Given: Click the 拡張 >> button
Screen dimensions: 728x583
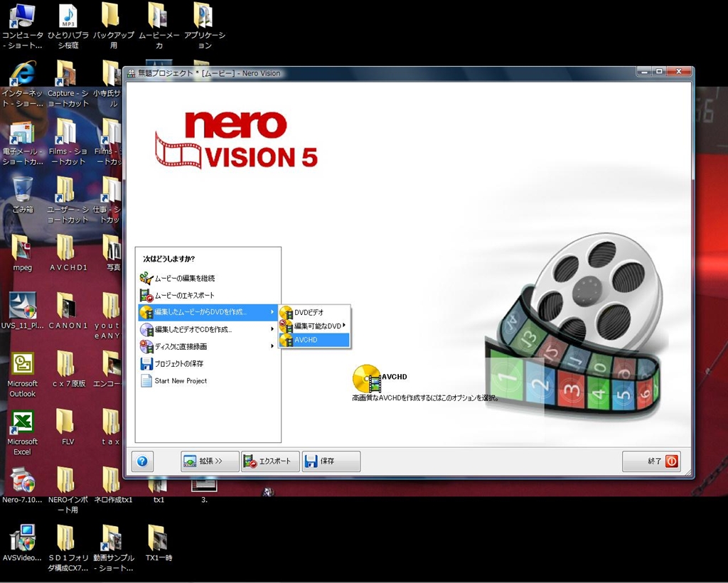Looking at the screenshot, I should coord(210,461).
